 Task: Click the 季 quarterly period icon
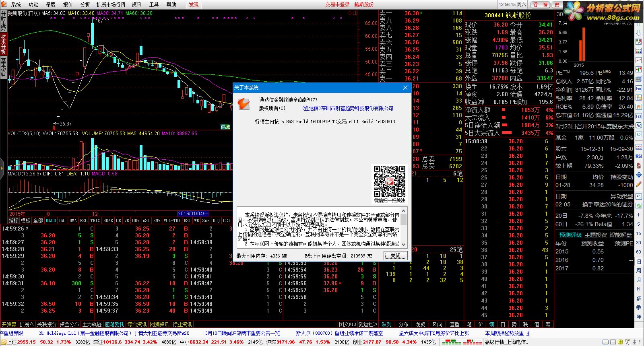point(639,307)
